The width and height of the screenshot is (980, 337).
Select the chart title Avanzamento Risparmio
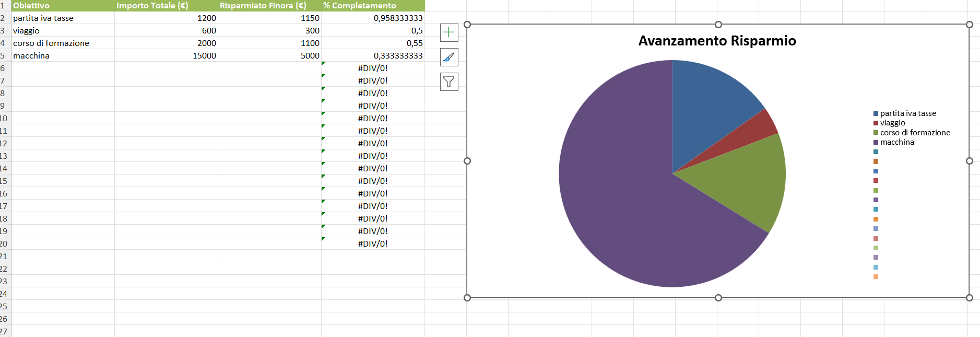click(x=717, y=41)
